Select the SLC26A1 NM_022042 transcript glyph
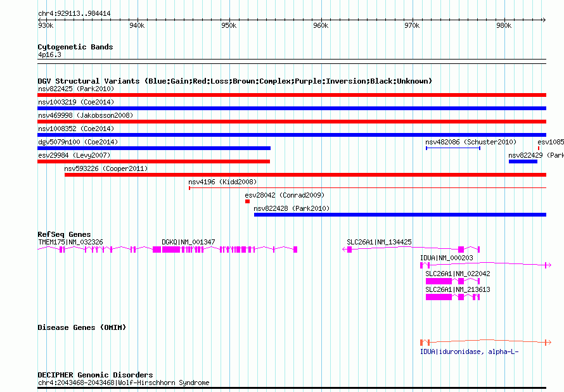Image resolution: width=564 pixels, height=392 pixels. click(453, 281)
